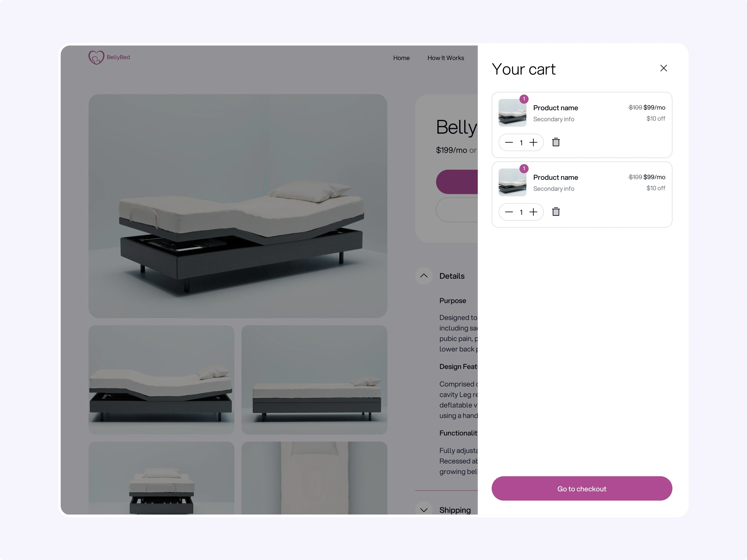View the flat side-view bed photo
The image size is (747, 560).
click(314, 380)
